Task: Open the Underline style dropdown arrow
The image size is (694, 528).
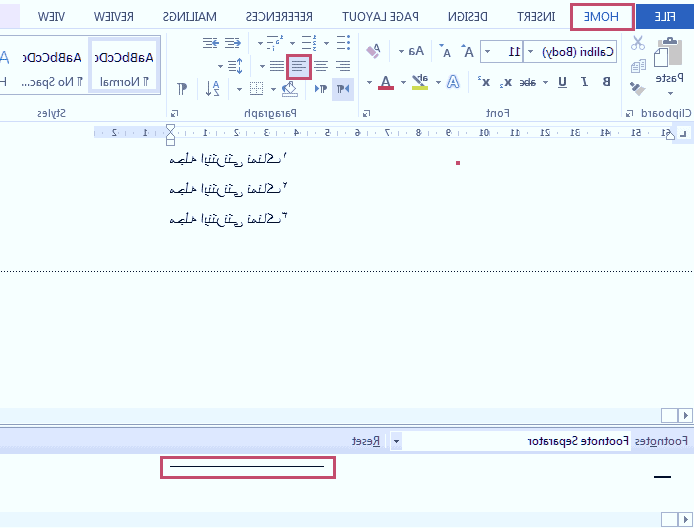Action: [x=545, y=82]
